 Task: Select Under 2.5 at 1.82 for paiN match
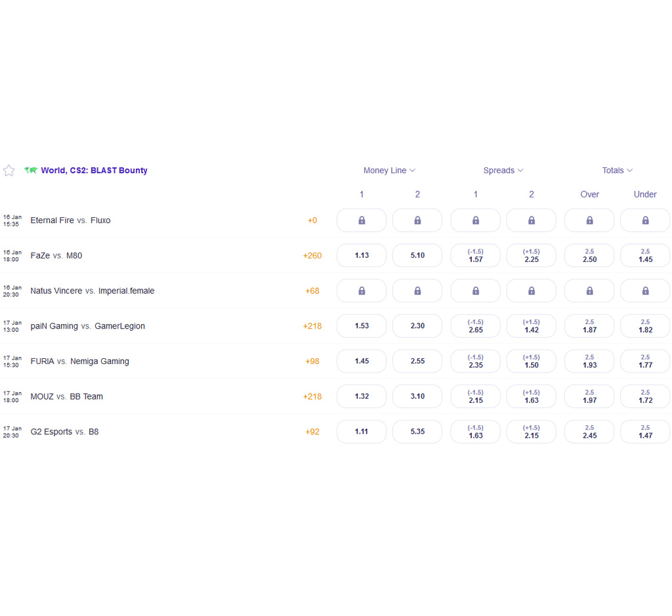point(645,326)
